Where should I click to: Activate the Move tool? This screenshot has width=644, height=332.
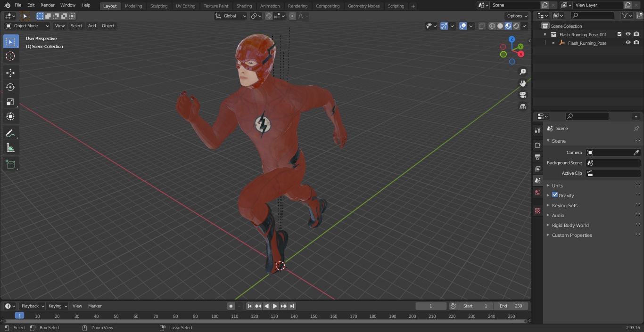(10, 73)
